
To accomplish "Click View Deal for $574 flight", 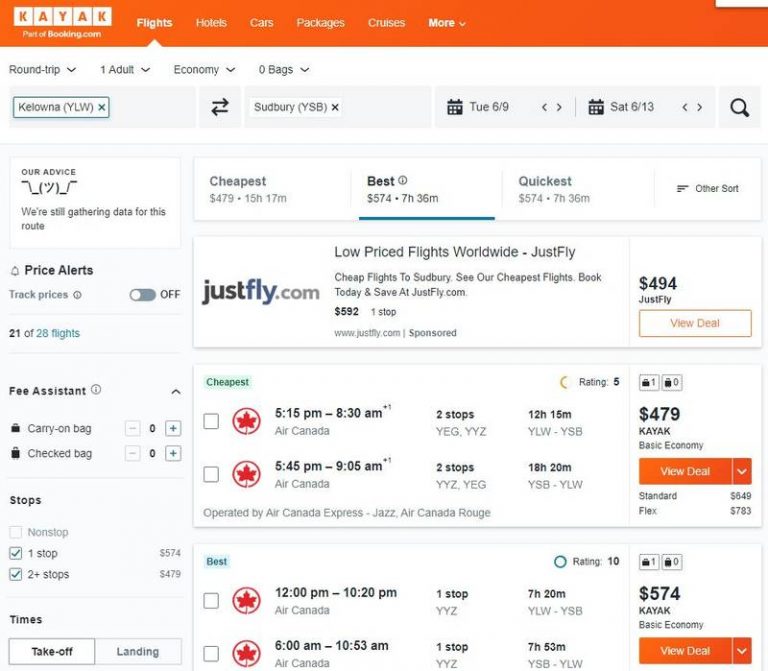I will (x=685, y=651).
